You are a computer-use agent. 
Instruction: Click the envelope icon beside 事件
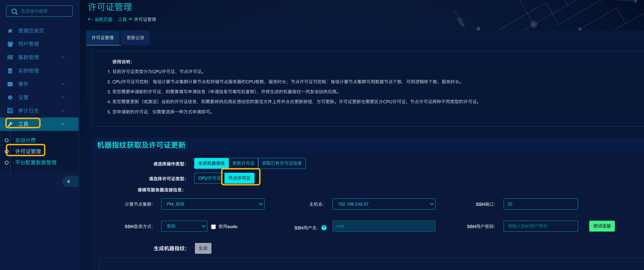click(x=10, y=84)
